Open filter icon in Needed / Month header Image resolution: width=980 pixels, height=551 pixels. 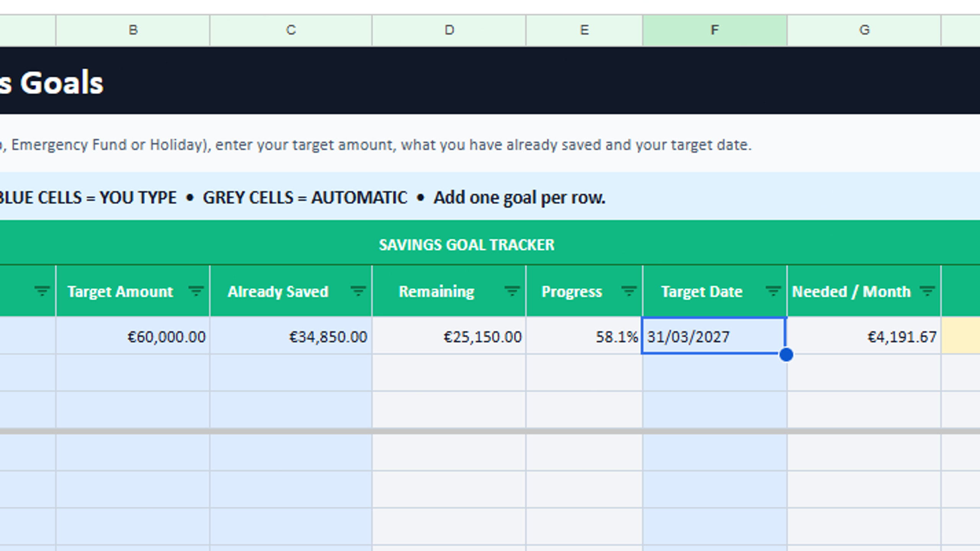click(927, 292)
